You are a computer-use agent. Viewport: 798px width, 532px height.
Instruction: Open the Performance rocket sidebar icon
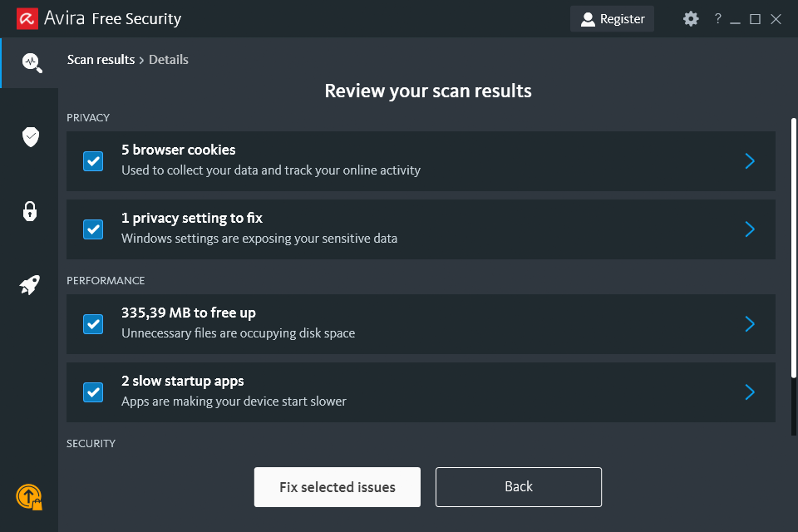(30, 285)
